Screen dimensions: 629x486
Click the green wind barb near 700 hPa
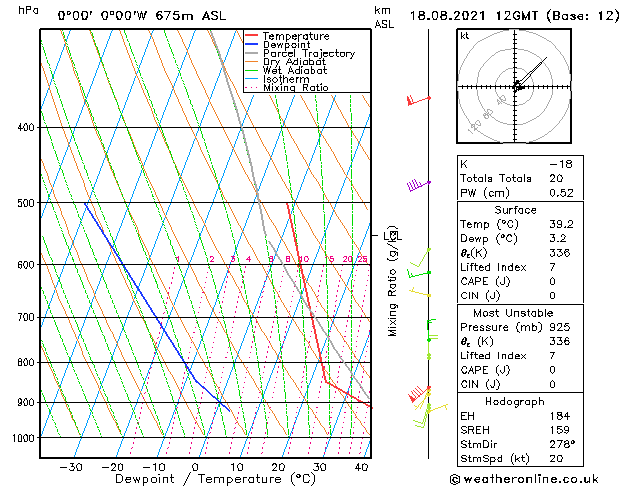click(x=430, y=322)
